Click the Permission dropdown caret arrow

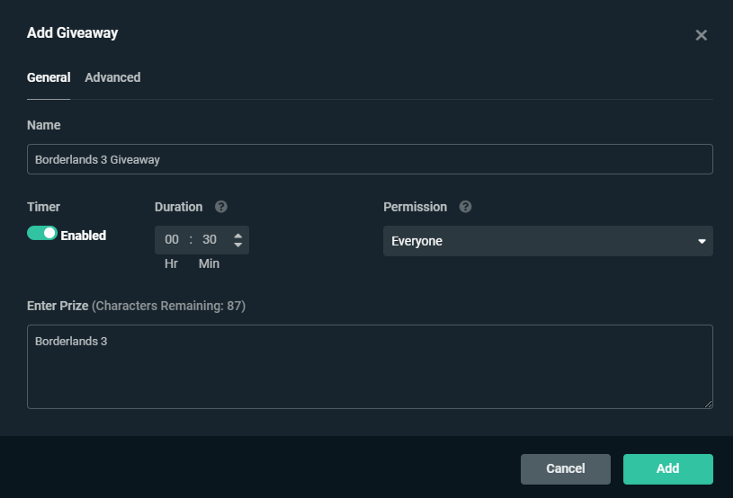click(x=701, y=241)
